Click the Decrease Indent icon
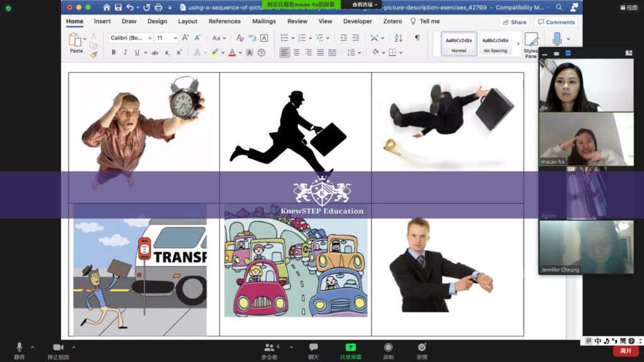644x362 pixels. click(344, 38)
